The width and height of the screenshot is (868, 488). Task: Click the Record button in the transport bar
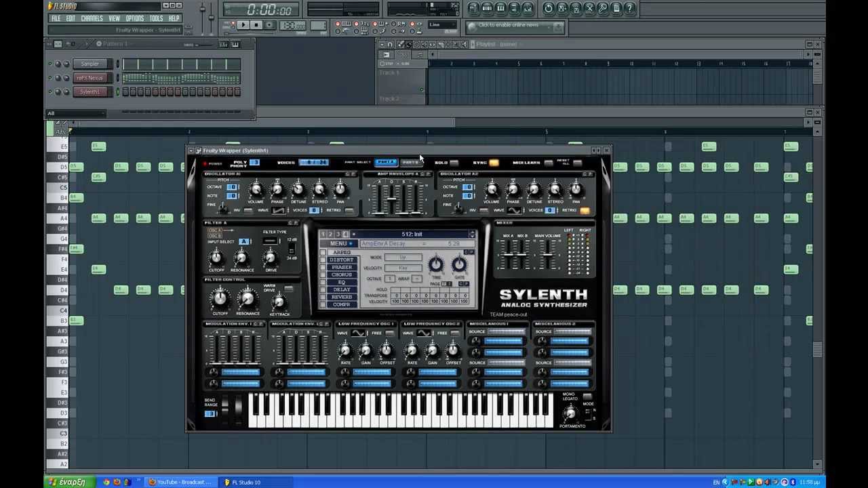269,25
